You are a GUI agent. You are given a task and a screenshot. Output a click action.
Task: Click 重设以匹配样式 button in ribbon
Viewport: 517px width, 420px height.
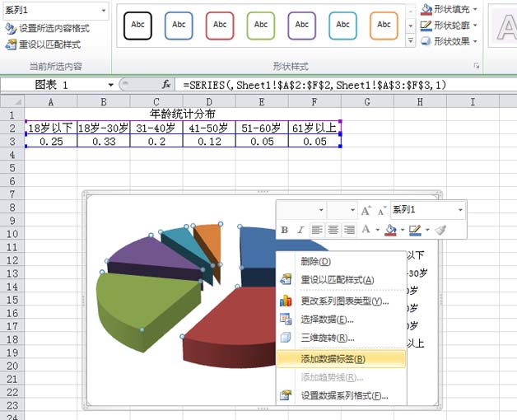click(x=43, y=44)
